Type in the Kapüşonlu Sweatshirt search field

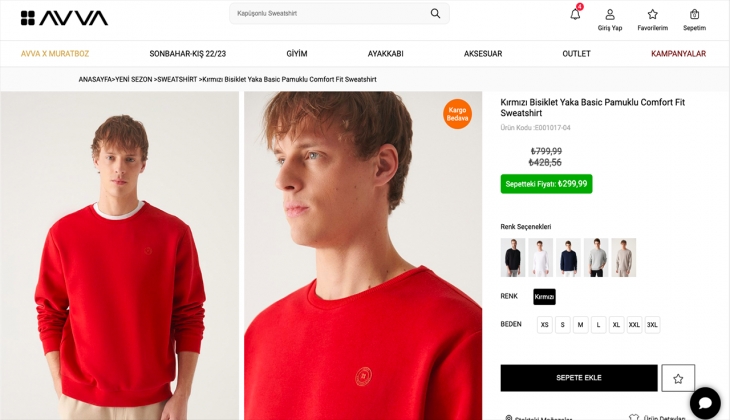tap(325, 14)
